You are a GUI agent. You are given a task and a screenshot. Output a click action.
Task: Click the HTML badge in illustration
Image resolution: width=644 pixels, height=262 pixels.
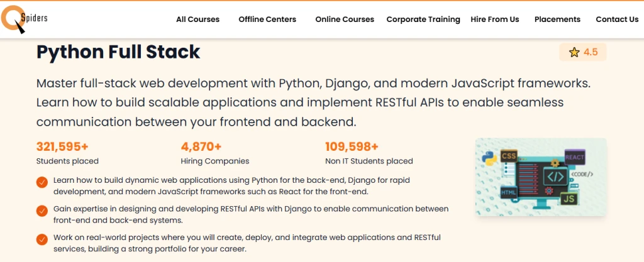coord(508,192)
